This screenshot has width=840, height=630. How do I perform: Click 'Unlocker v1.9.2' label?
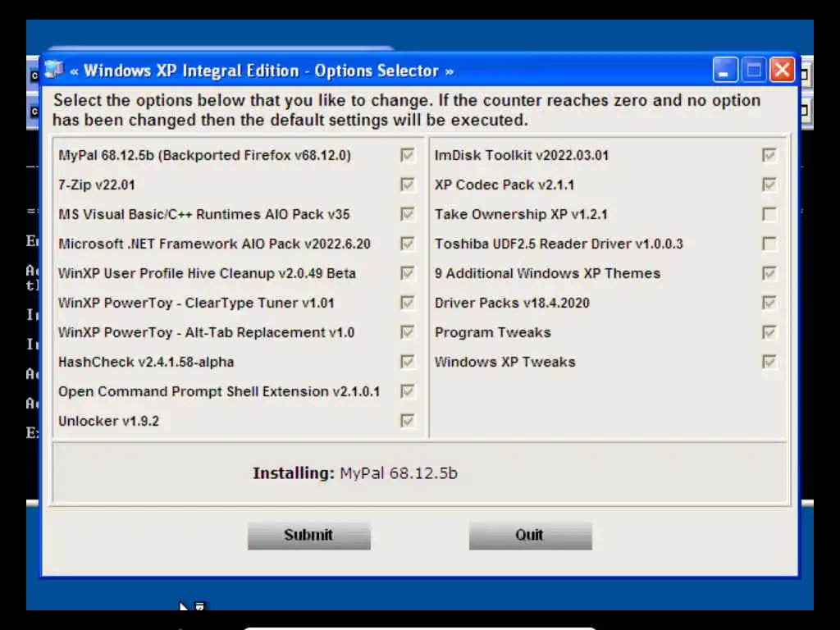(109, 421)
